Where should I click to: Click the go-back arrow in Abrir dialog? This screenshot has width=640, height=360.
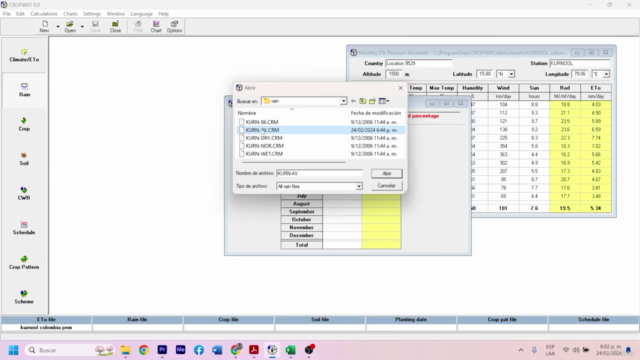point(353,101)
